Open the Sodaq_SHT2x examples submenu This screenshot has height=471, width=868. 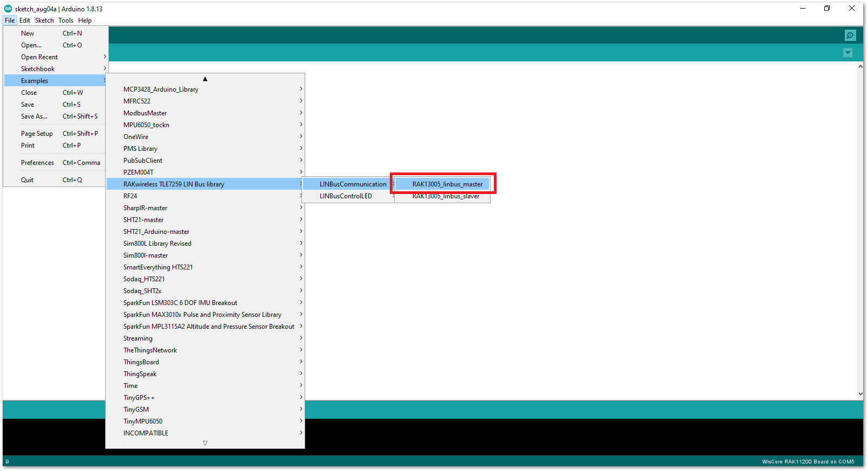click(205, 291)
